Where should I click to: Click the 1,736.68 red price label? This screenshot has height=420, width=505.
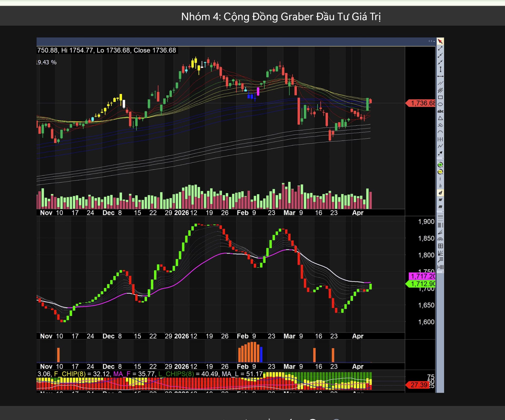pos(421,103)
